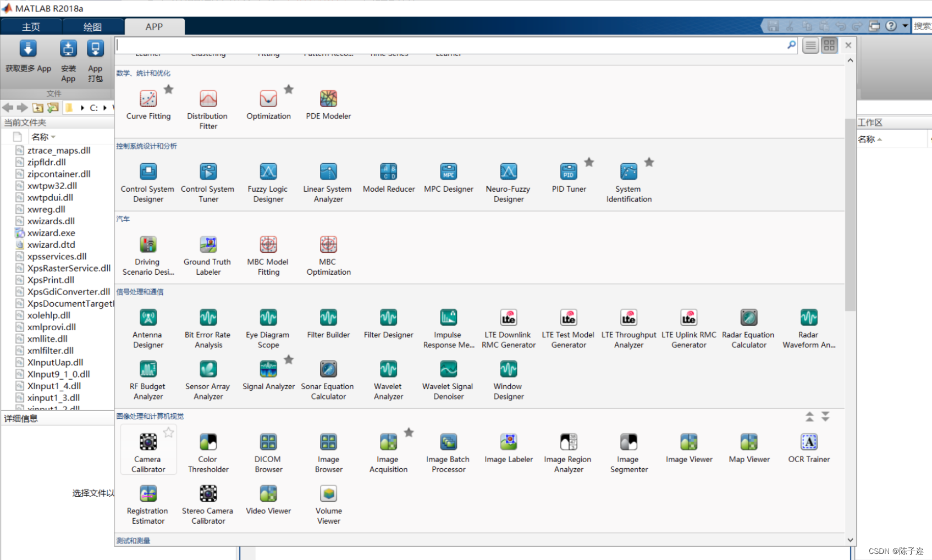Open Filter Designer app
The image size is (932, 560).
[388, 324]
